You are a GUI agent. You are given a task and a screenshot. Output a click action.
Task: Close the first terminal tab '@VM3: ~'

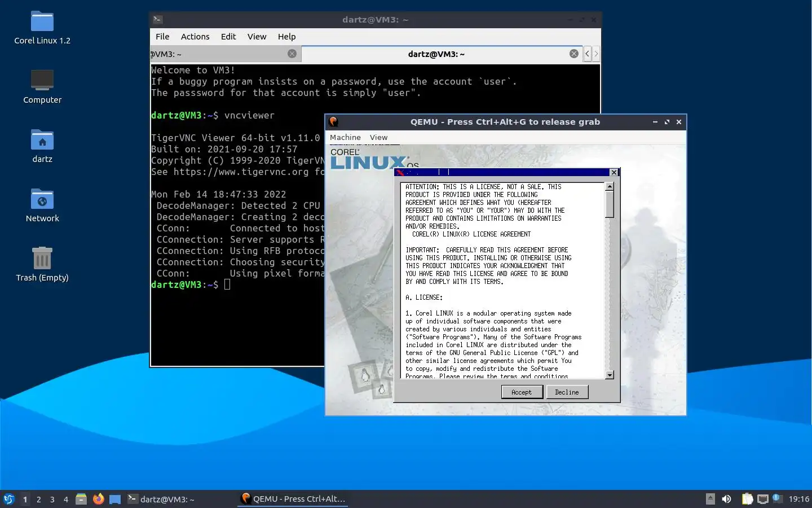pos(292,54)
